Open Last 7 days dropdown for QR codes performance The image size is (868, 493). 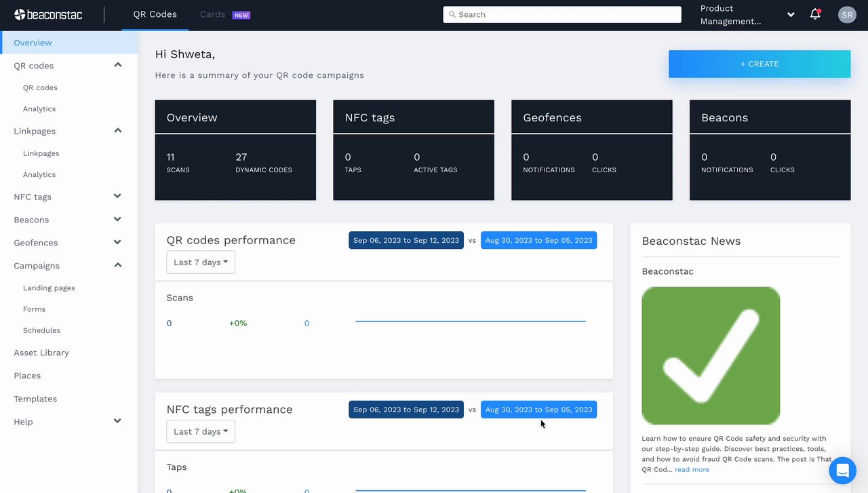(201, 262)
